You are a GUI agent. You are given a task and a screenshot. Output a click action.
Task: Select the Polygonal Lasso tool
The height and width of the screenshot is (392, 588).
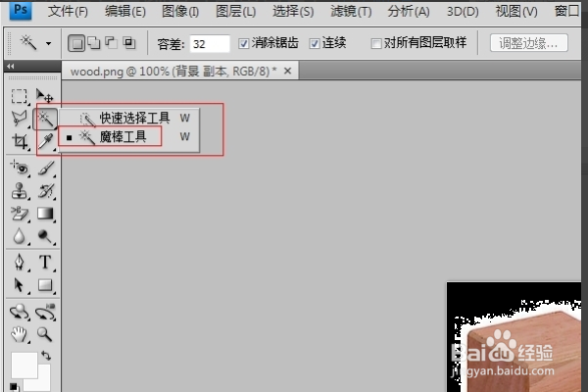pos(20,119)
